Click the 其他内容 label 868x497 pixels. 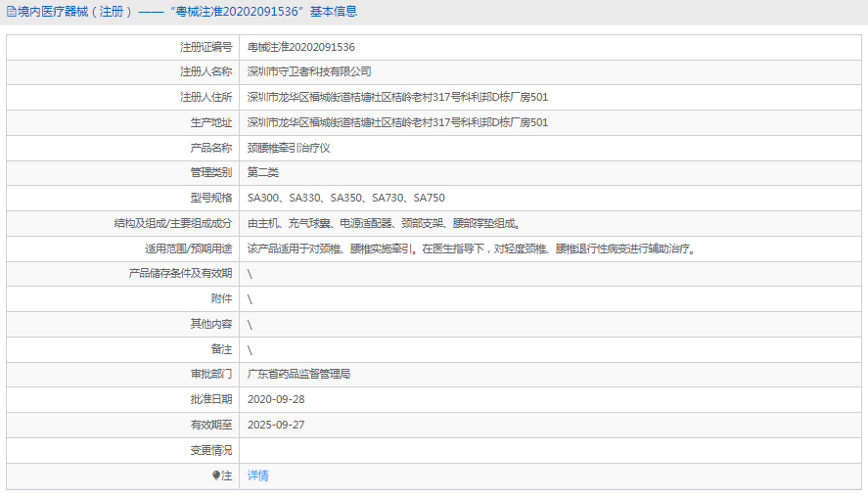(211, 324)
